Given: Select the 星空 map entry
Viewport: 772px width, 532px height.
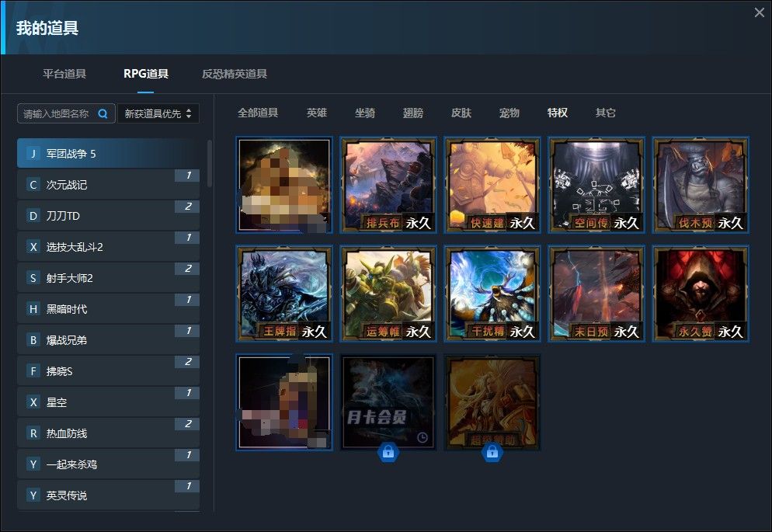Looking at the screenshot, I should pos(108,402).
